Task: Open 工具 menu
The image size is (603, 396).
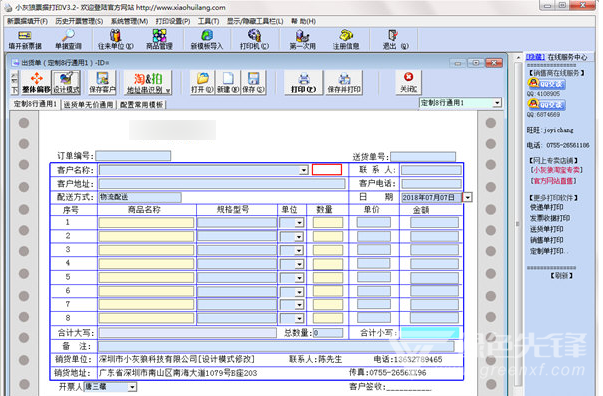Action: pyautogui.click(x=208, y=21)
